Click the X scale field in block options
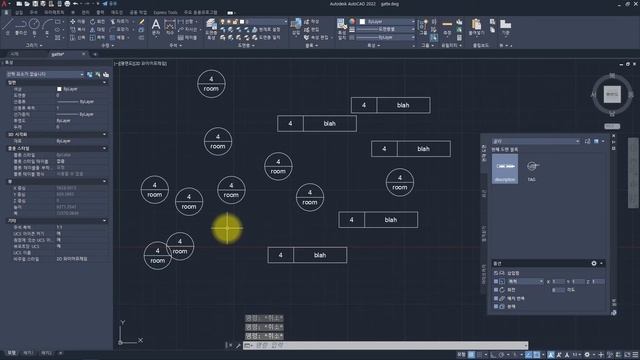This screenshot has height=360, width=640. pyautogui.click(x=558, y=281)
